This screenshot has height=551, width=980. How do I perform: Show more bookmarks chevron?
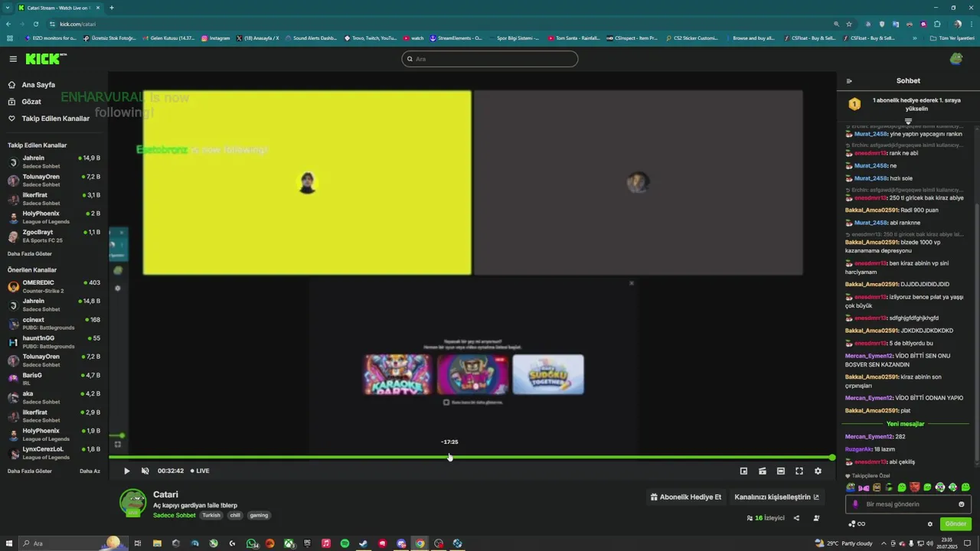pos(914,38)
